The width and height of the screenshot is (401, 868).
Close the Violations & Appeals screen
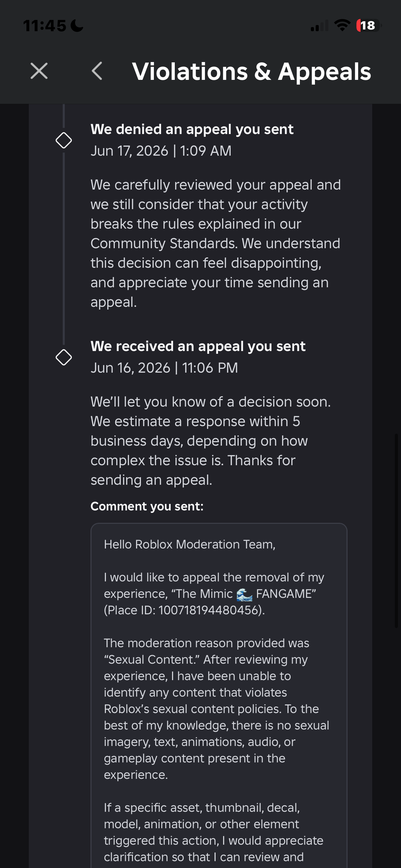[39, 71]
